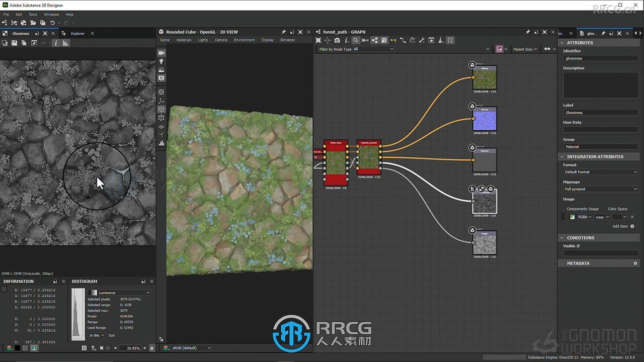
Task: Open the Camera menu in 3D view
Action: [x=221, y=40]
